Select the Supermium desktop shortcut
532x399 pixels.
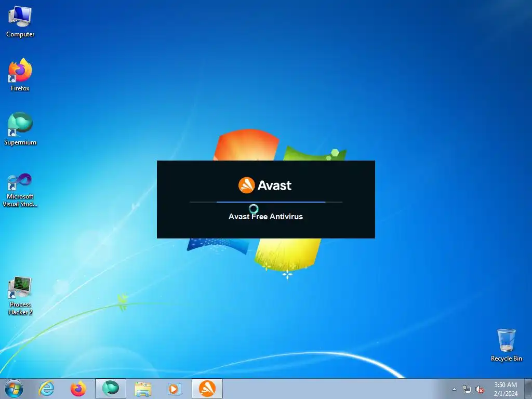[x=20, y=129]
